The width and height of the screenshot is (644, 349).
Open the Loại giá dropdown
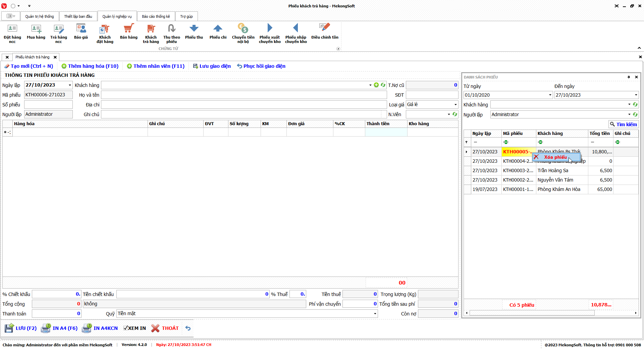coord(455,105)
